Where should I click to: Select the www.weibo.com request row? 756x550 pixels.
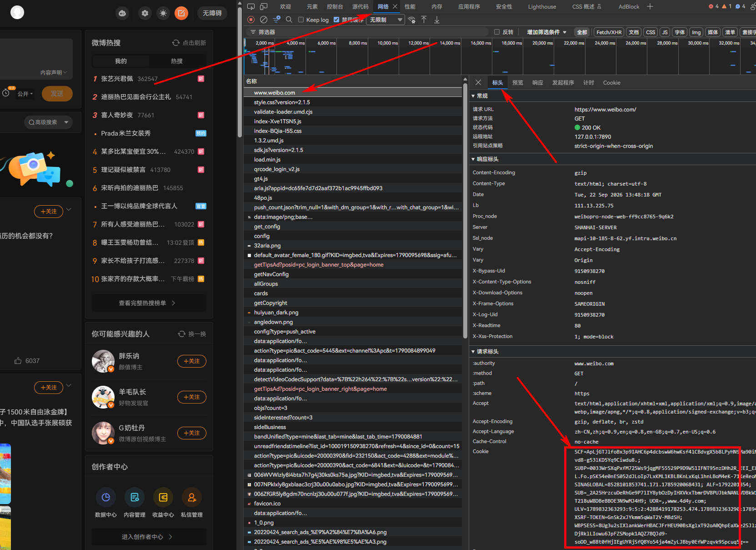(x=353, y=93)
